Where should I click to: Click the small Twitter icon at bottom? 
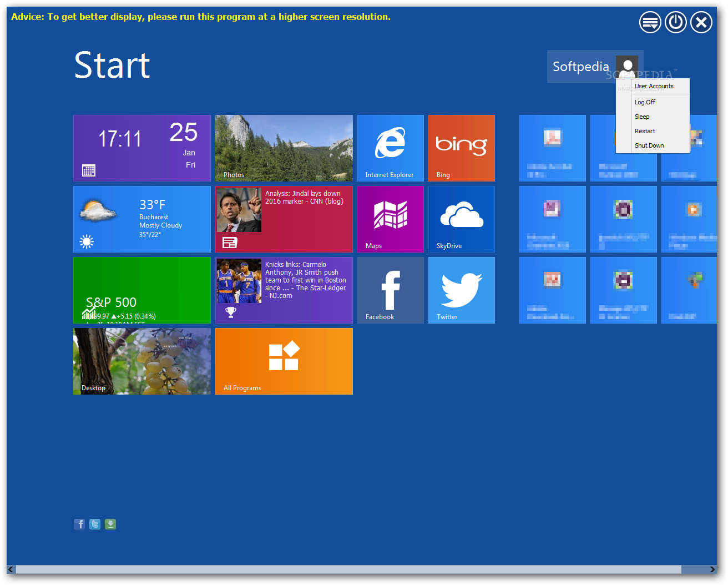coord(95,524)
